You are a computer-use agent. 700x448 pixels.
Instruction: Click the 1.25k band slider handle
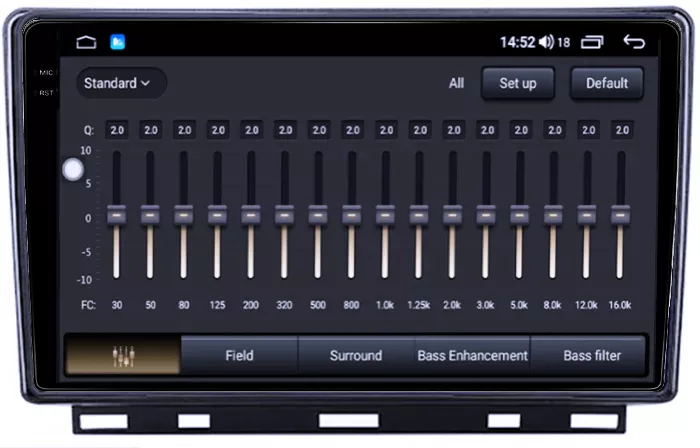(x=419, y=215)
